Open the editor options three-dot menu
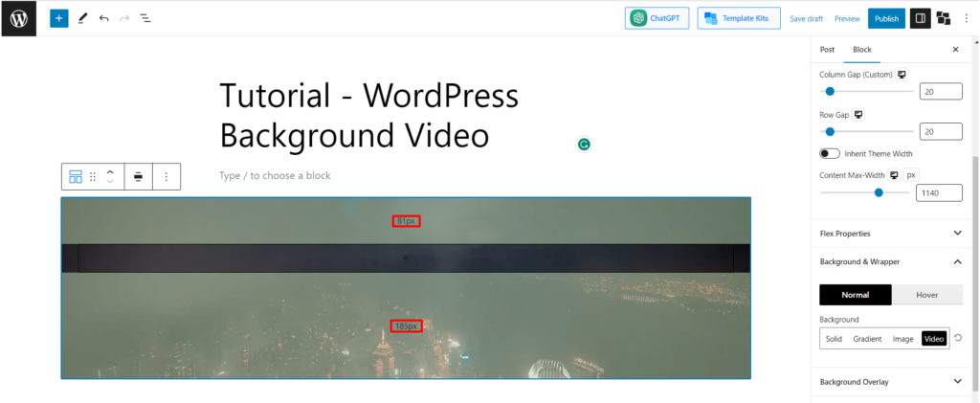This screenshot has width=980, height=403. tap(967, 19)
